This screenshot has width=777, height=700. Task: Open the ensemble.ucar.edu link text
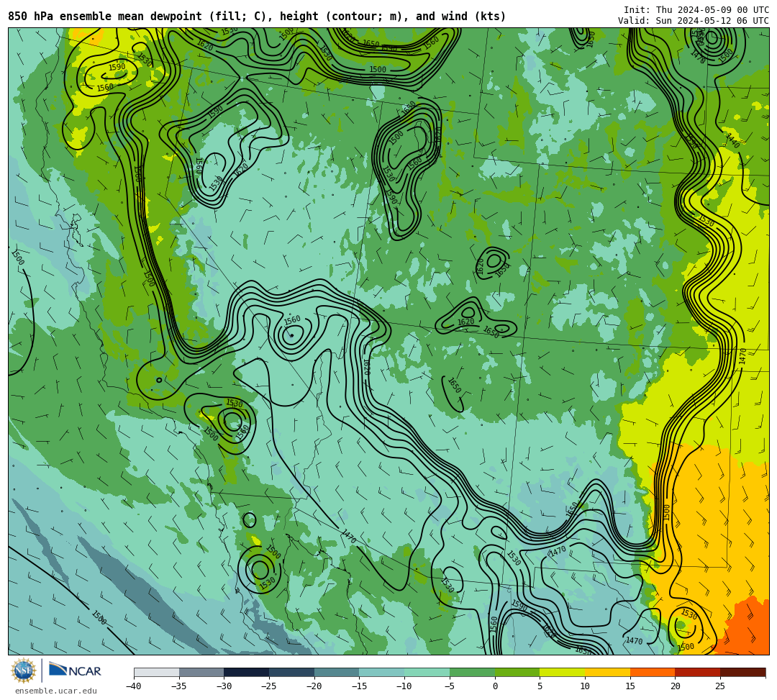(x=56, y=691)
